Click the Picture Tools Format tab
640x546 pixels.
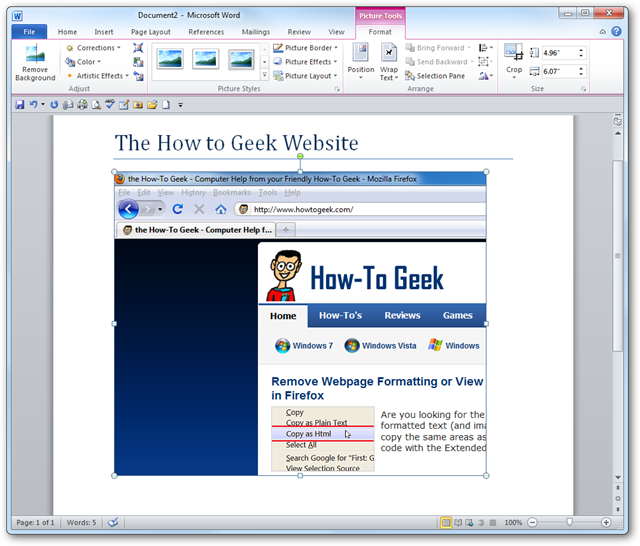(380, 32)
